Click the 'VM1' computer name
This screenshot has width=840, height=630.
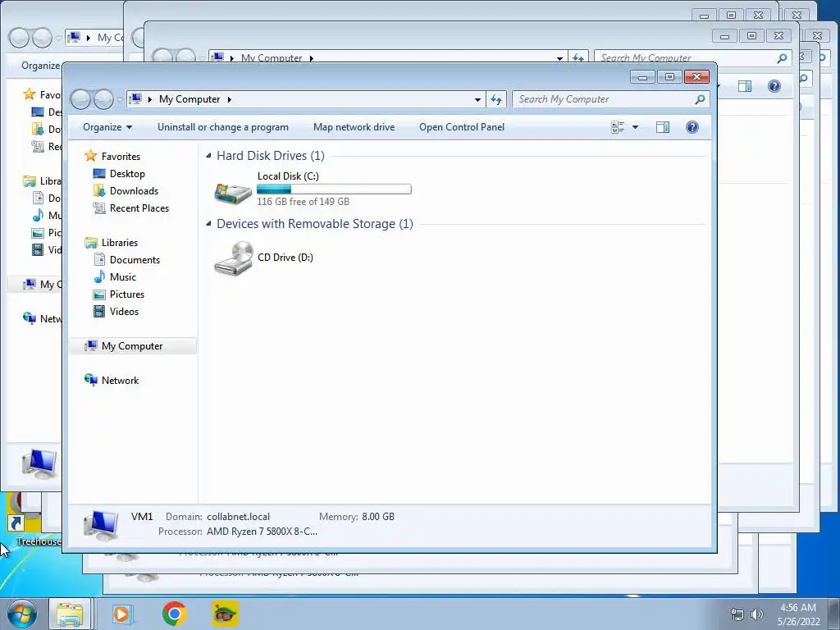(142, 517)
